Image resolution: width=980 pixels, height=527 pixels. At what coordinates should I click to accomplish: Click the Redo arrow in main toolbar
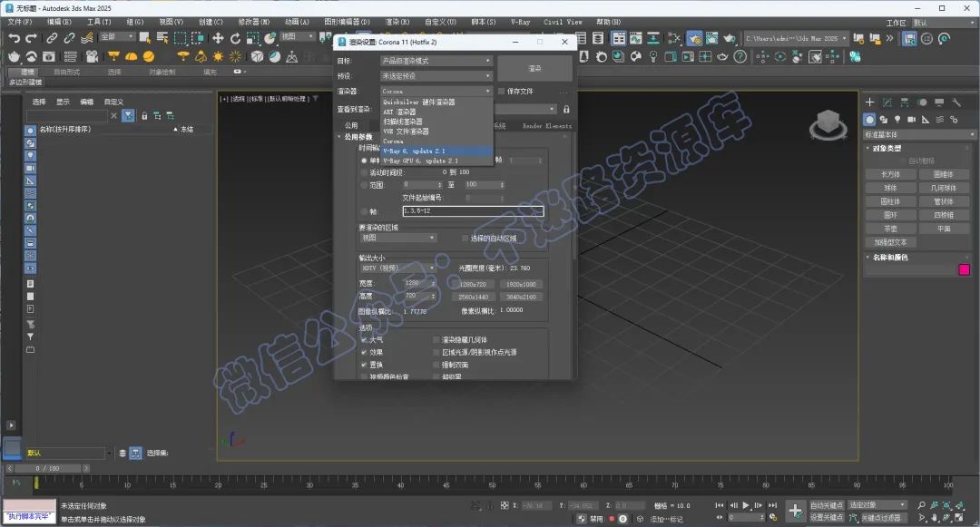(x=31, y=39)
